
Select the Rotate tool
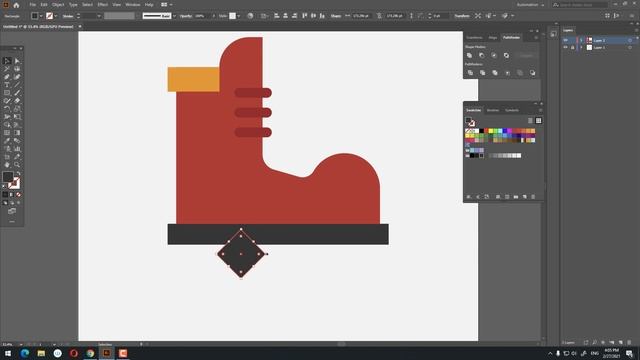click(x=7, y=109)
